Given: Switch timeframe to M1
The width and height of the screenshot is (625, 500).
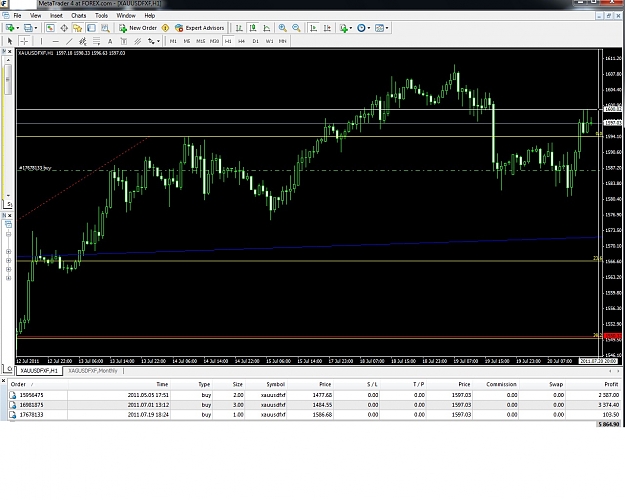Looking at the screenshot, I should [x=173, y=41].
